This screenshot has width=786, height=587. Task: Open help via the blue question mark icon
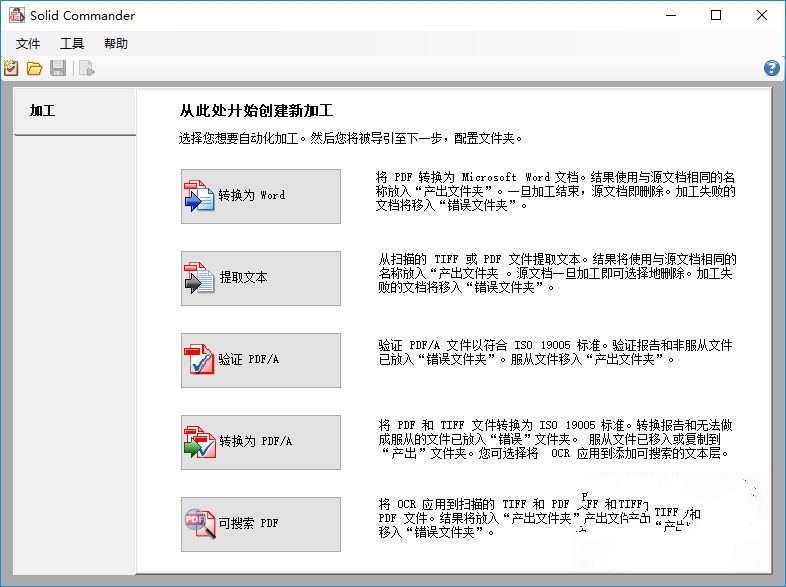pos(771,68)
